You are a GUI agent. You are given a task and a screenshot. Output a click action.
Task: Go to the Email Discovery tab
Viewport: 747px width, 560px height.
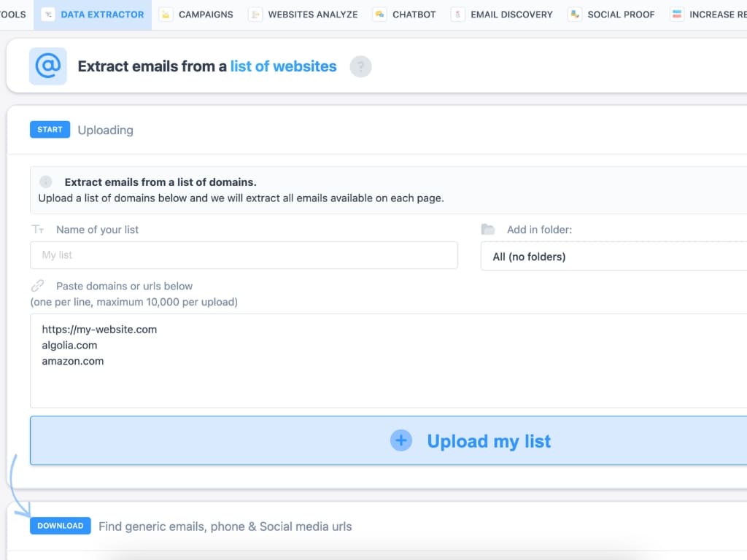click(x=511, y=15)
